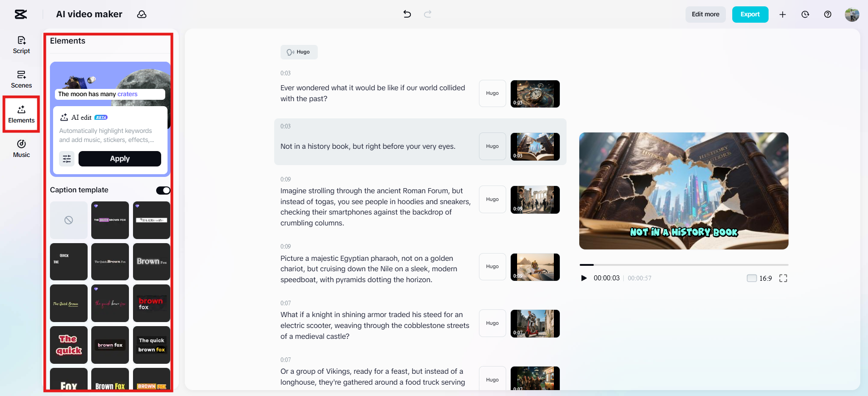Undo the last action

coord(407,14)
